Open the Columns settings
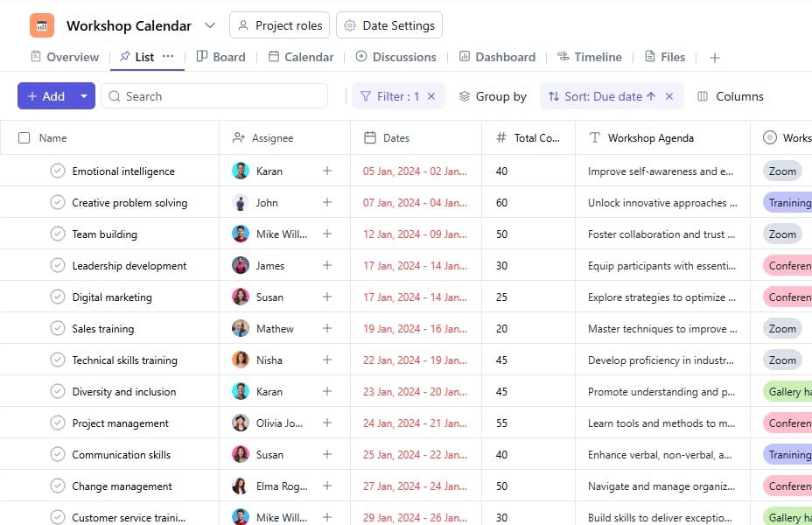Viewport: 812px width, 525px height. pyautogui.click(x=730, y=96)
